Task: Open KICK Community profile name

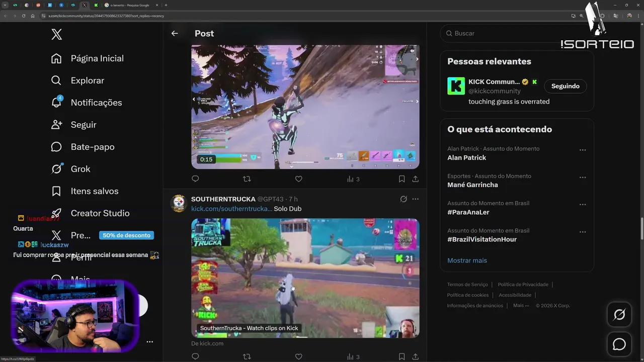Action: pyautogui.click(x=494, y=81)
